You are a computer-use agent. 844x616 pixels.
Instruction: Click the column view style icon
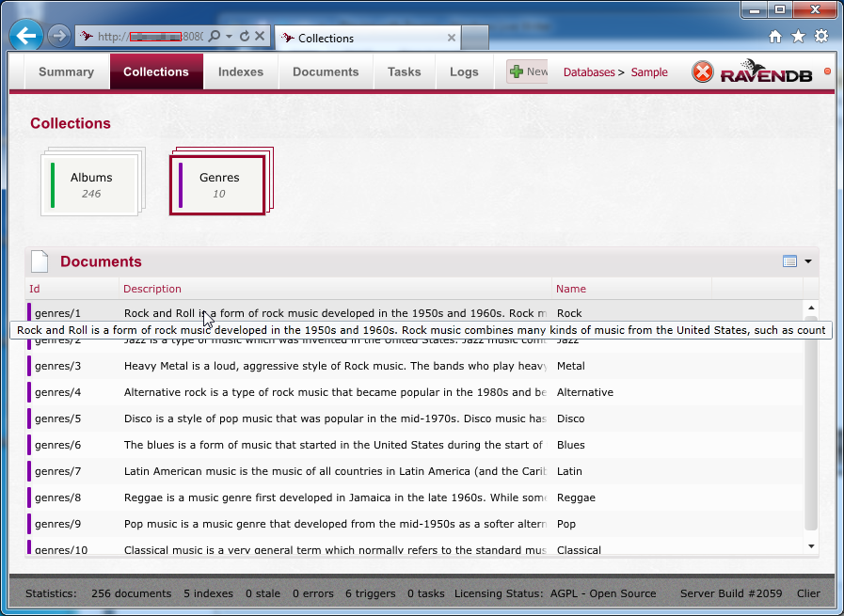(789, 261)
